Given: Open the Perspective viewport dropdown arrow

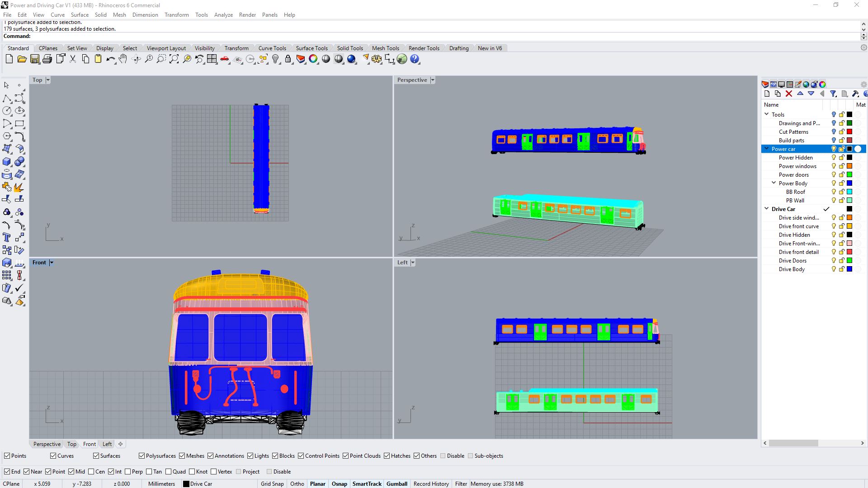Looking at the screenshot, I should [x=433, y=80].
